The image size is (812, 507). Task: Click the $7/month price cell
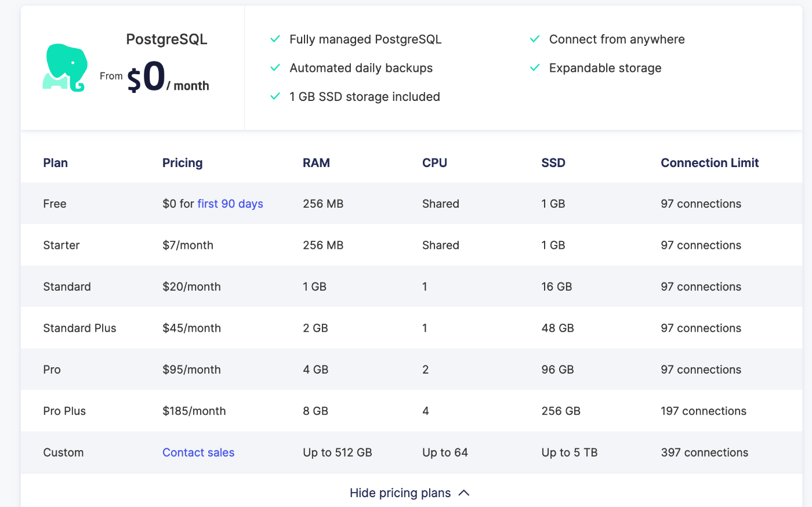point(188,245)
